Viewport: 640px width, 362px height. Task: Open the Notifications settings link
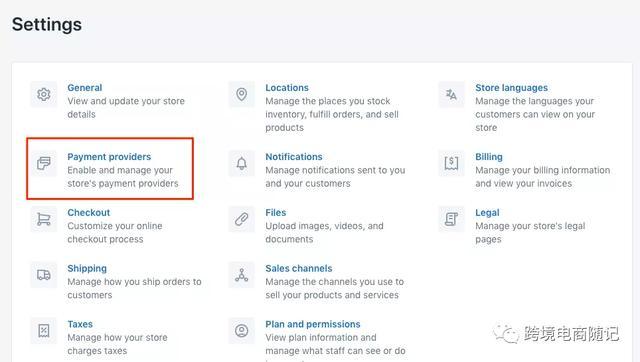(x=294, y=157)
